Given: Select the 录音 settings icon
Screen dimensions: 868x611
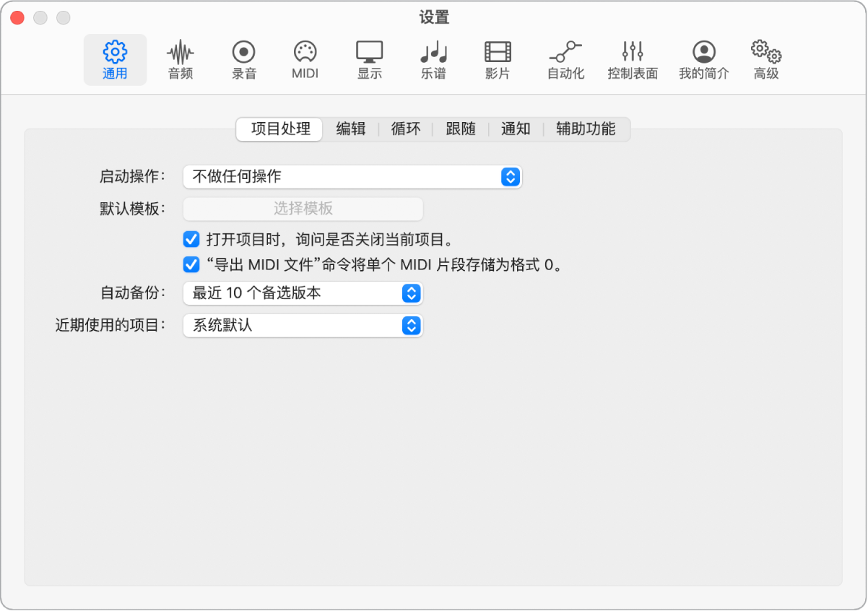Looking at the screenshot, I should tap(243, 59).
